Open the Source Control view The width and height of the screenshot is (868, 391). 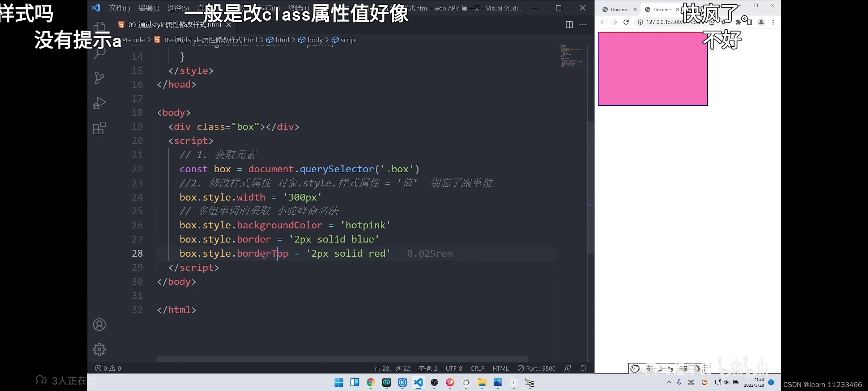pyautogui.click(x=99, y=77)
